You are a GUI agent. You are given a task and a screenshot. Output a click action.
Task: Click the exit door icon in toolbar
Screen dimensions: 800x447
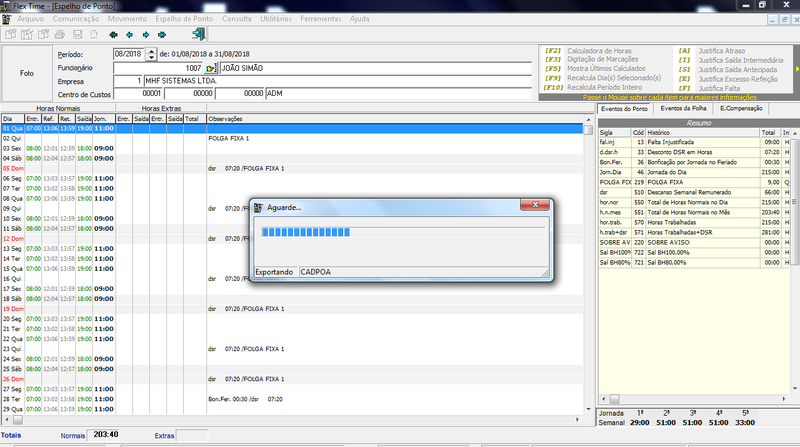tap(198, 34)
